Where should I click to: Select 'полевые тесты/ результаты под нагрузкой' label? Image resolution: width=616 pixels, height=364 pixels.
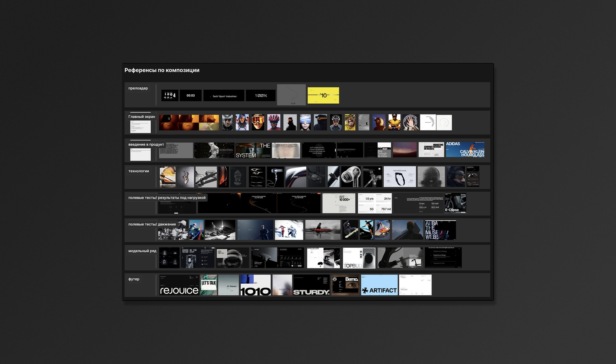167,198
